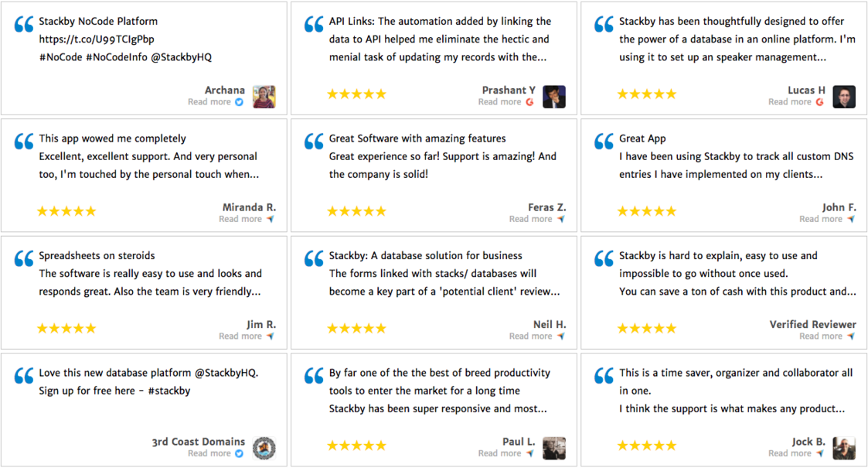The width and height of the screenshot is (868, 468).
Task: Click the G2 icon on Lucas H's review
Action: [x=819, y=102]
